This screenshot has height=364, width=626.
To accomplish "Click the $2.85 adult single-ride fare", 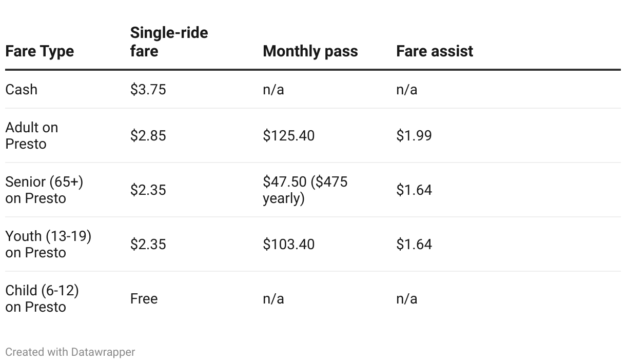I will click(148, 136).
